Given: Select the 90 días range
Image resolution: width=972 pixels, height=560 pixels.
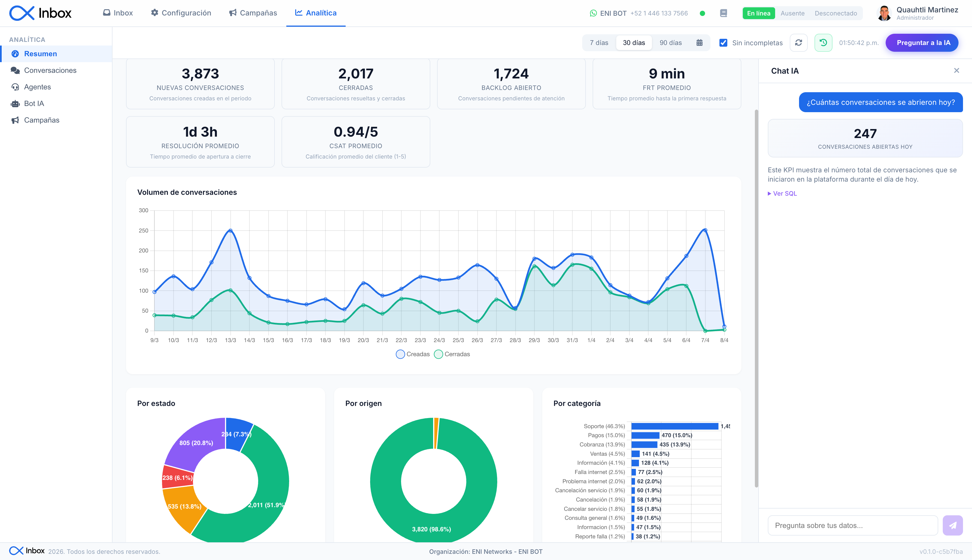Looking at the screenshot, I should point(670,43).
